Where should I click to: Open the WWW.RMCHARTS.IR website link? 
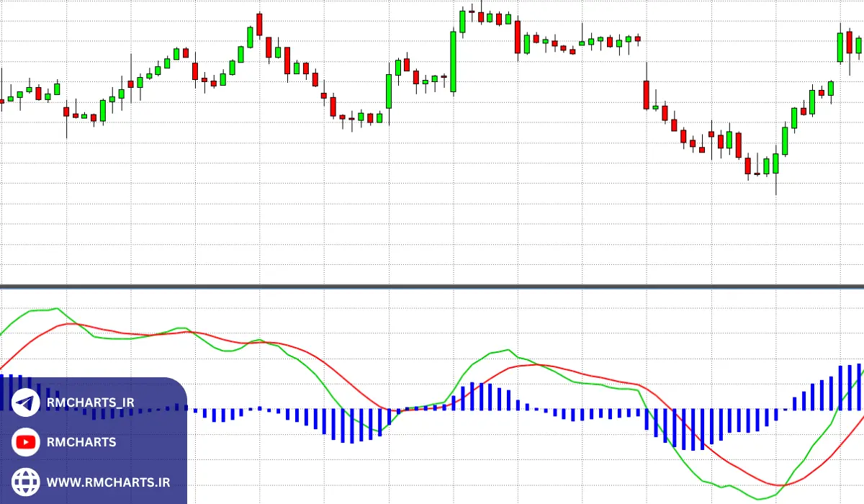tap(108, 482)
